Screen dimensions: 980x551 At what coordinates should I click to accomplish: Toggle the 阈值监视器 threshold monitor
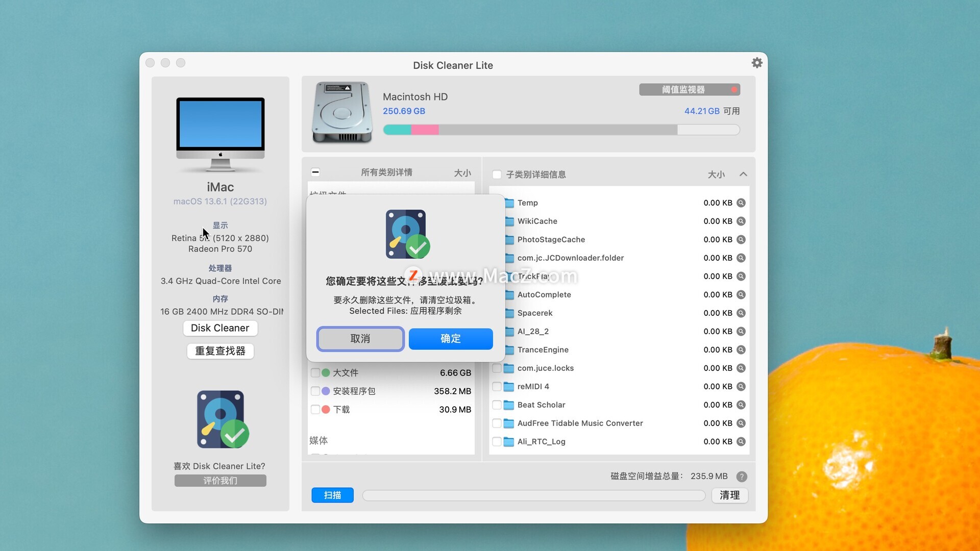690,90
